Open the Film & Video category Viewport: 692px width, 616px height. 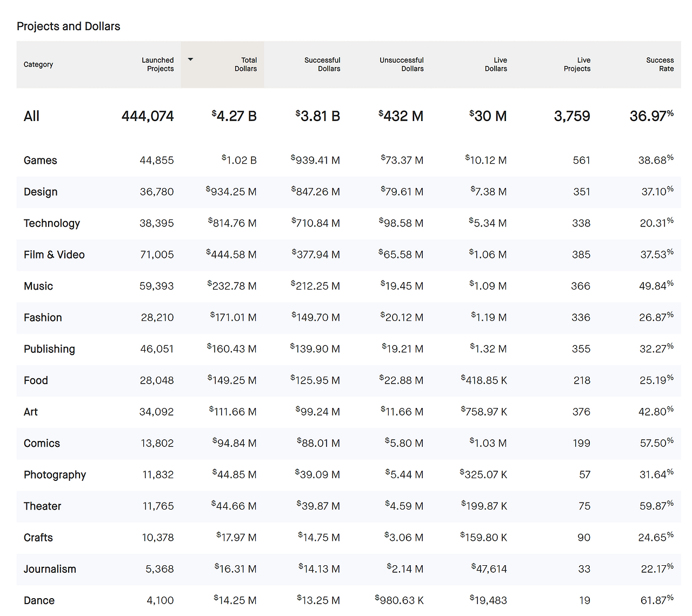coord(54,255)
